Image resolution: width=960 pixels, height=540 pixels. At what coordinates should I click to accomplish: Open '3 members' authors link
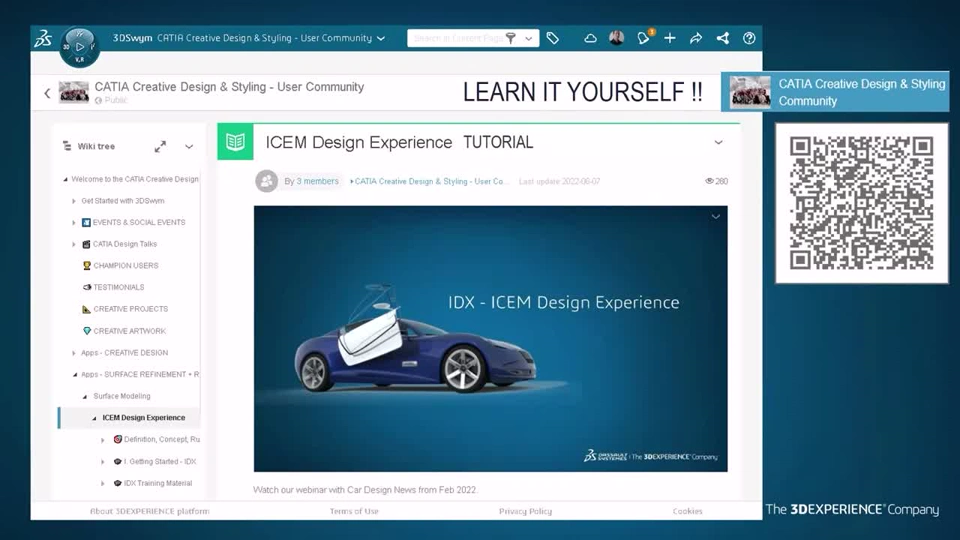point(317,181)
